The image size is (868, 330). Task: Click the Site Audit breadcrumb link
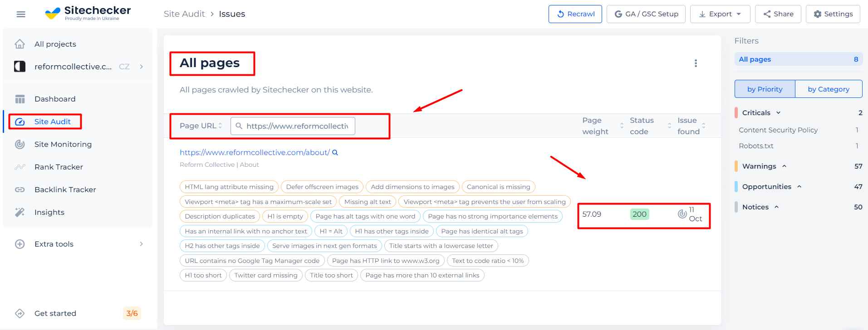[184, 14]
